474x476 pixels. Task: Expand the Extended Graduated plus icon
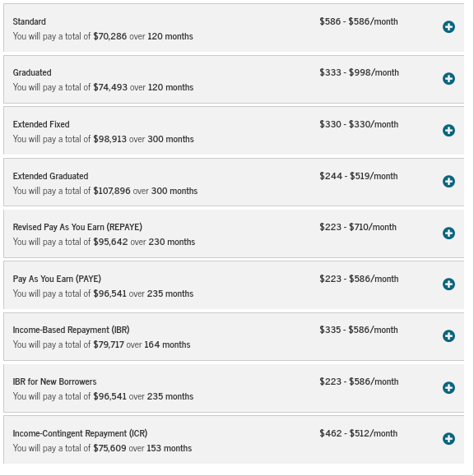pyautogui.click(x=448, y=182)
